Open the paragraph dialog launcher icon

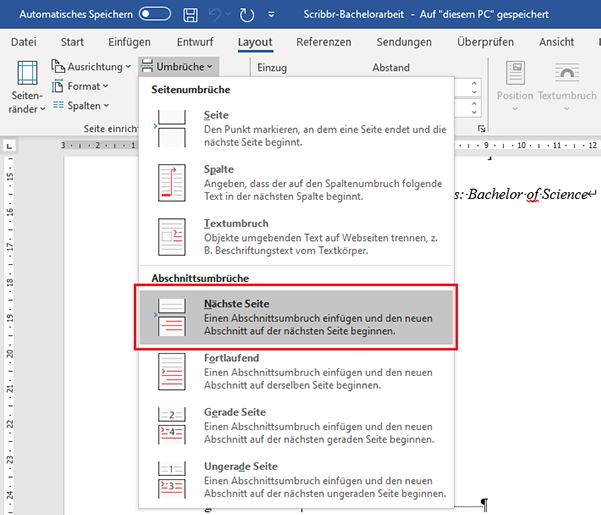pos(481,129)
